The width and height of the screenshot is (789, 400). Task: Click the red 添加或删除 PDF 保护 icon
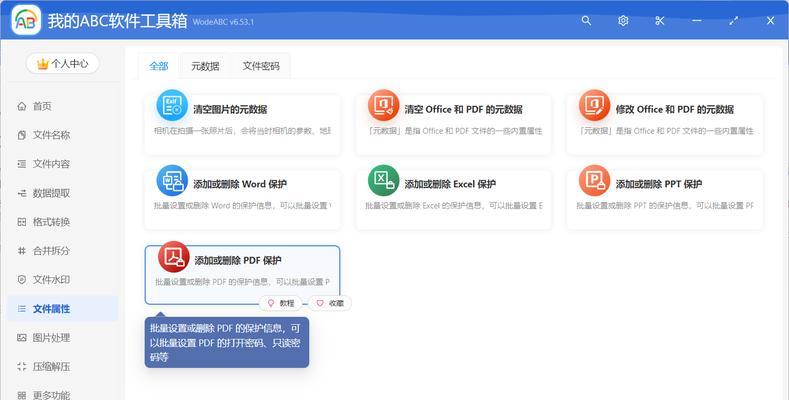[x=173, y=257]
